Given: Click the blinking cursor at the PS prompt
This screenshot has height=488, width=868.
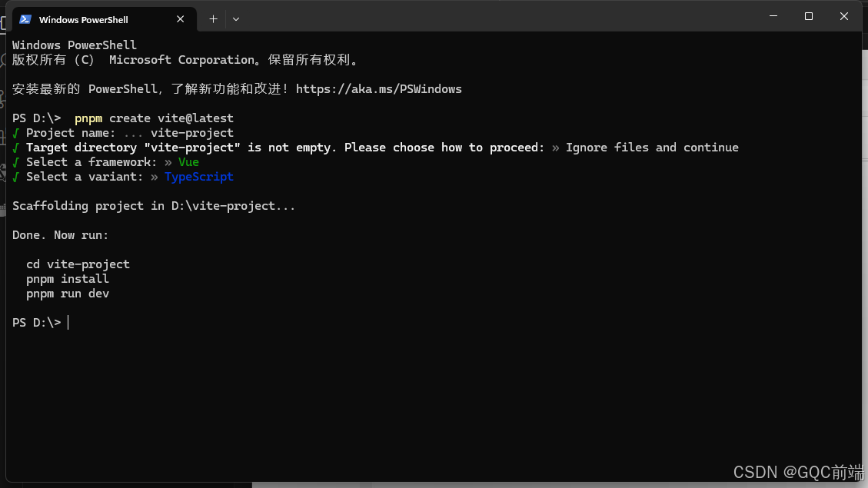Looking at the screenshot, I should [x=68, y=322].
